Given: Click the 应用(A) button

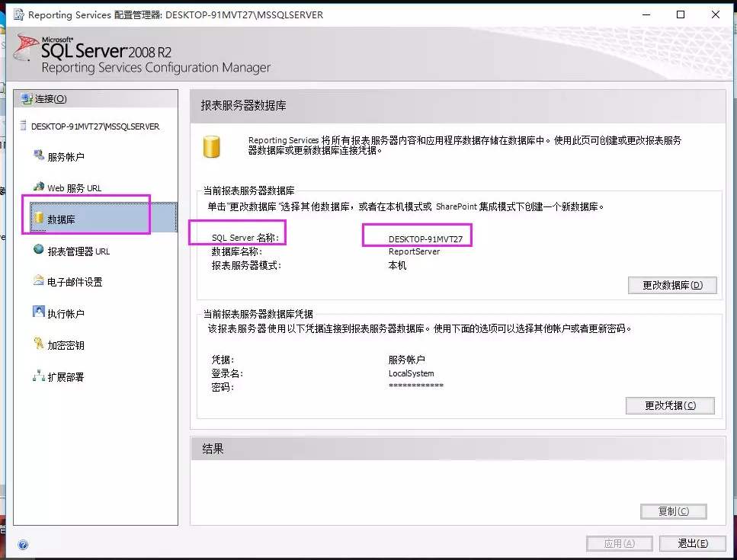Looking at the screenshot, I should (620, 543).
